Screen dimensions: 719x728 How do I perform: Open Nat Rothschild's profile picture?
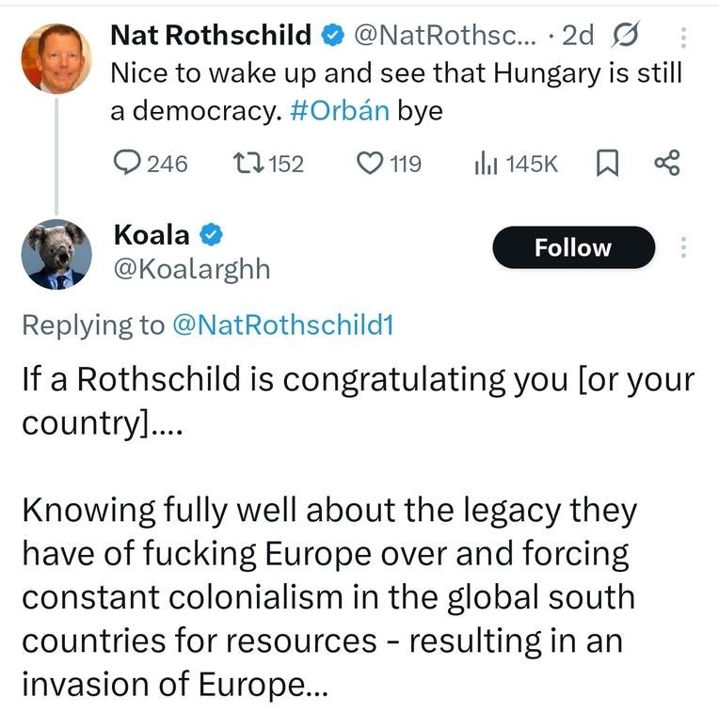coord(56,57)
